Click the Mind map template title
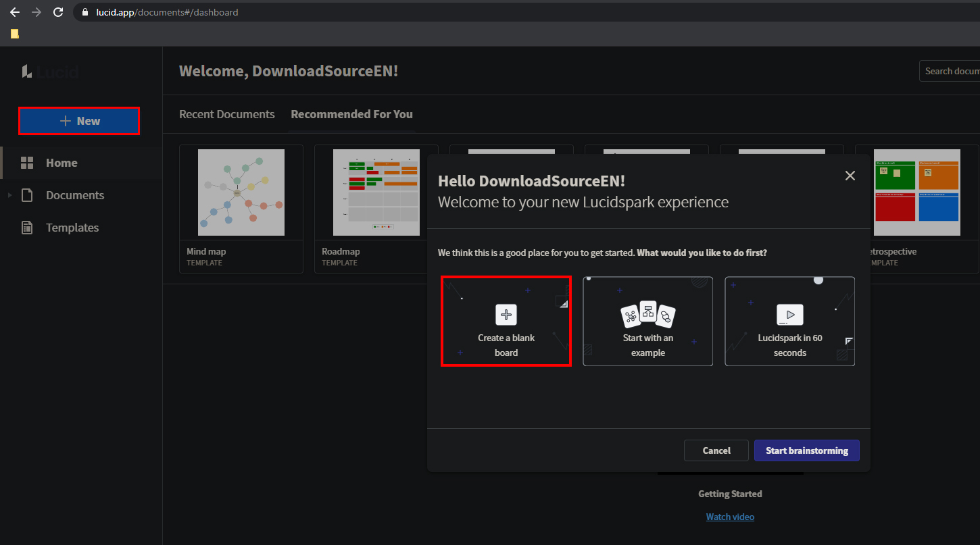The height and width of the screenshot is (545, 980). tap(206, 251)
